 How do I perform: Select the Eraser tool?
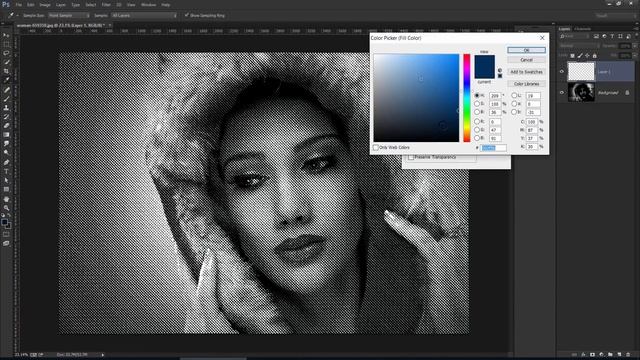point(6,126)
